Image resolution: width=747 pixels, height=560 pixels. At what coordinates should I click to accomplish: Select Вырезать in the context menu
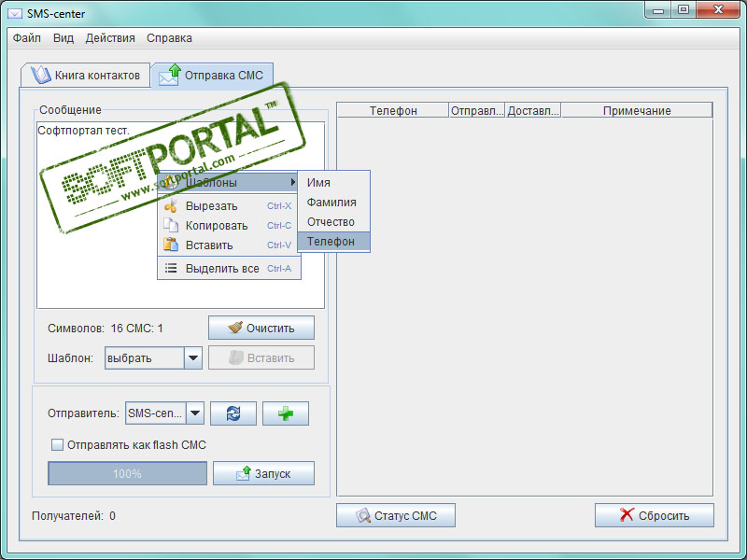point(229,206)
